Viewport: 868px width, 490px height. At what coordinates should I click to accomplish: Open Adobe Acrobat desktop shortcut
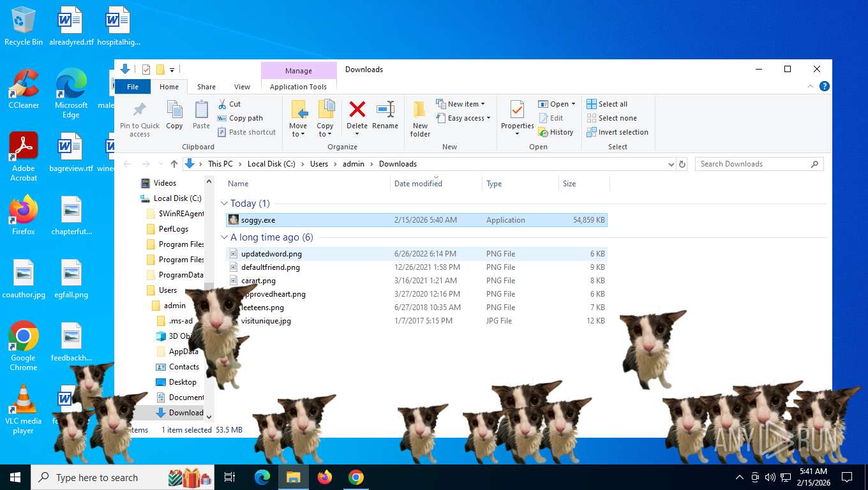pyautogui.click(x=24, y=157)
